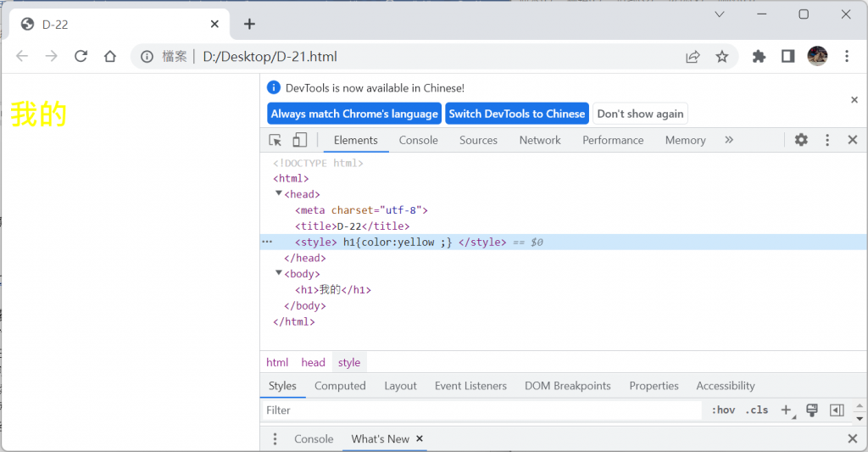This screenshot has height=452, width=868.
Task: Open the DOM Breakpoints pane tab
Action: [x=567, y=386]
